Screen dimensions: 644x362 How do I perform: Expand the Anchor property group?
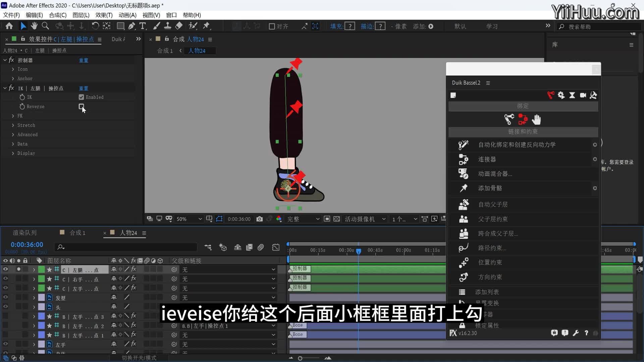pyautogui.click(x=13, y=79)
